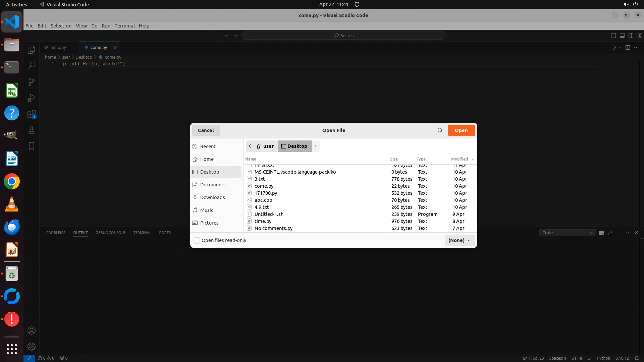Open the Source Control view icon
644x362 pixels.
(32, 82)
